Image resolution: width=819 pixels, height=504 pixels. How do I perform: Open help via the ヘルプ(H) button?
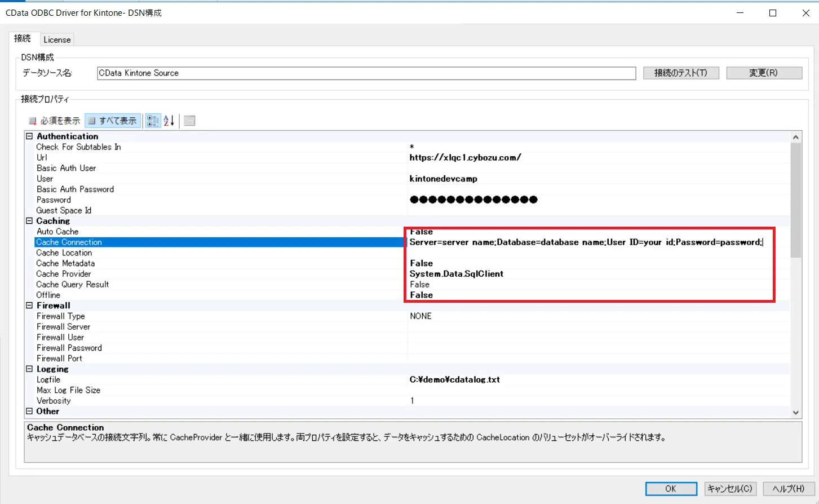[x=788, y=488]
